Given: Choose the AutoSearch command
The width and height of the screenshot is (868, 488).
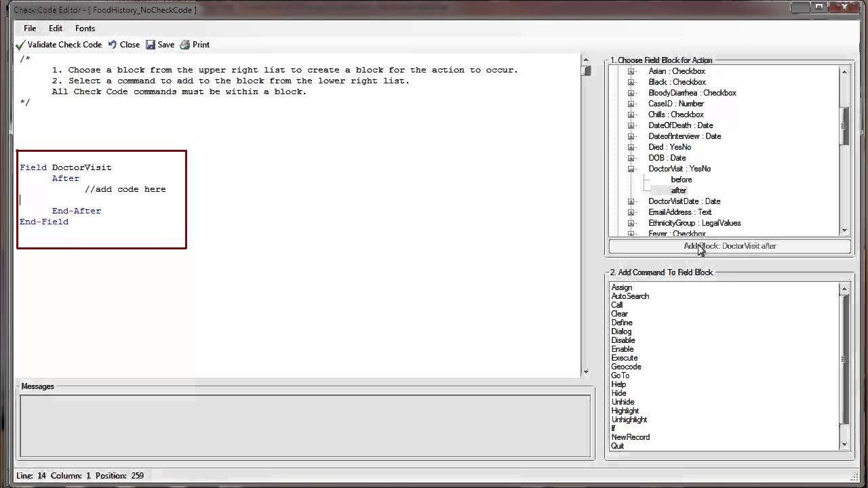Looking at the screenshot, I should (630, 296).
